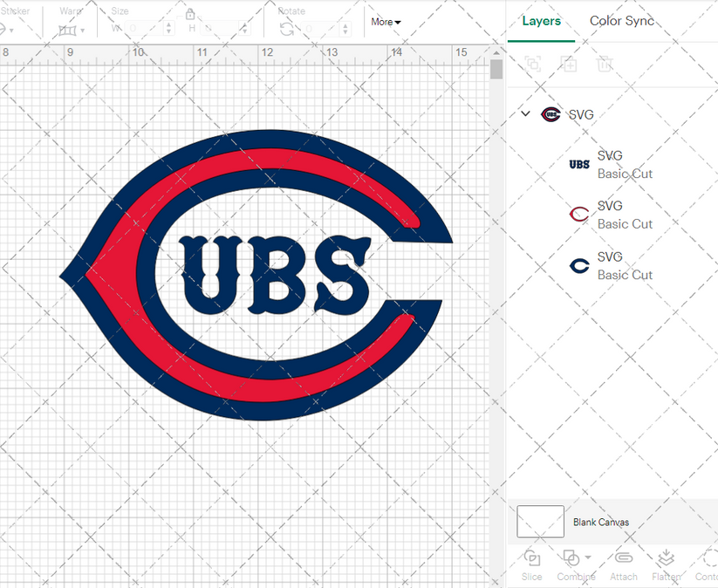Open the Blank Canvas color swatch
Image resolution: width=718 pixels, height=588 pixels.
click(x=539, y=521)
